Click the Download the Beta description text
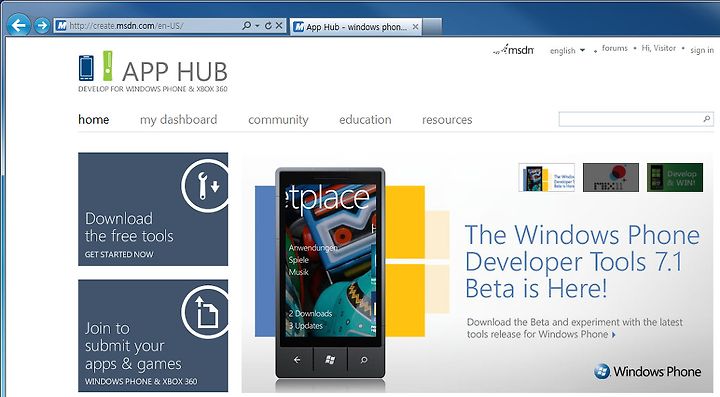 click(x=575, y=328)
